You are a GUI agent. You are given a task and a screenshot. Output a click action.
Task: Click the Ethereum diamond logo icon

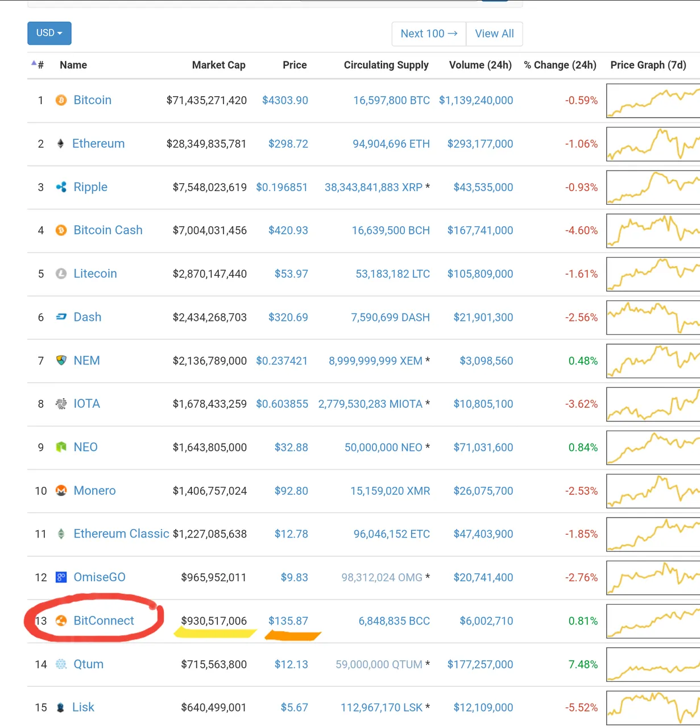pos(60,144)
